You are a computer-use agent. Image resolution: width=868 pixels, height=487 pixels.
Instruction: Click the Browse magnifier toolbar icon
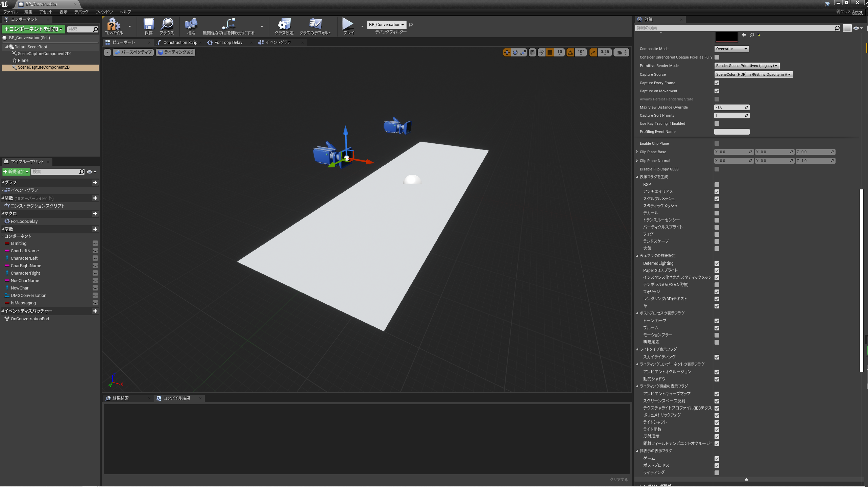tap(167, 24)
